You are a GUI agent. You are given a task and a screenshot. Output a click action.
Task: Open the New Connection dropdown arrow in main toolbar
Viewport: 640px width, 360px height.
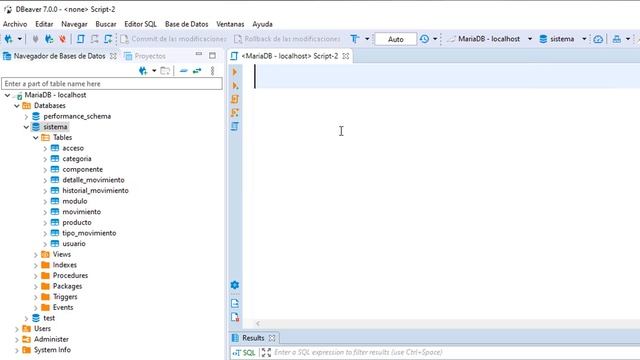click(19, 39)
